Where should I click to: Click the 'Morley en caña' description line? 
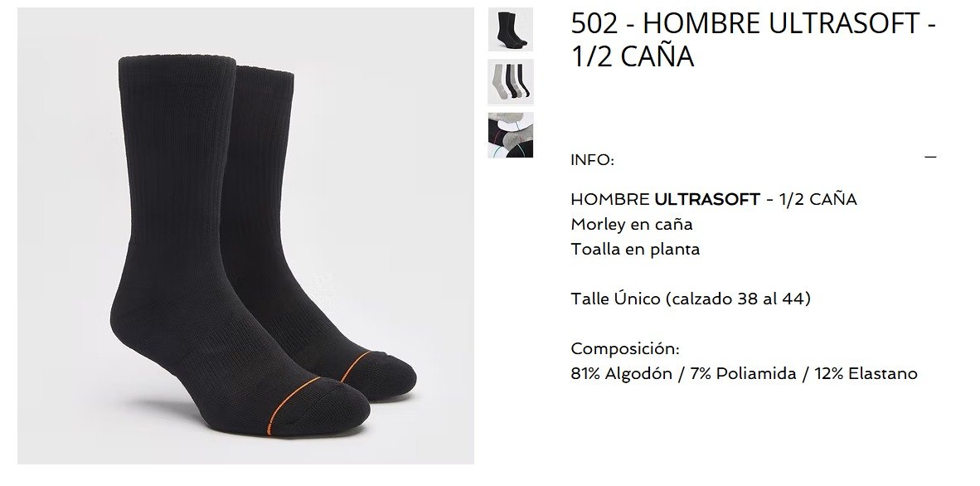pos(631,224)
